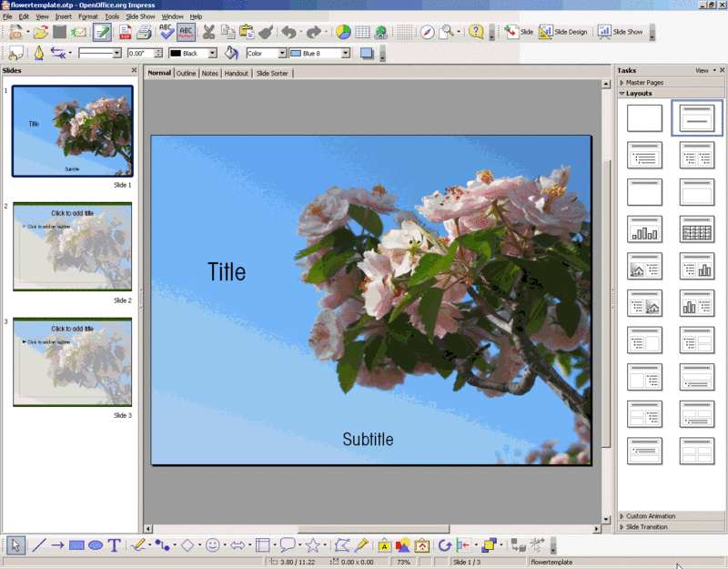This screenshot has width=728, height=569.
Task: Click the Print icon in toolbar
Action: (x=144, y=32)
